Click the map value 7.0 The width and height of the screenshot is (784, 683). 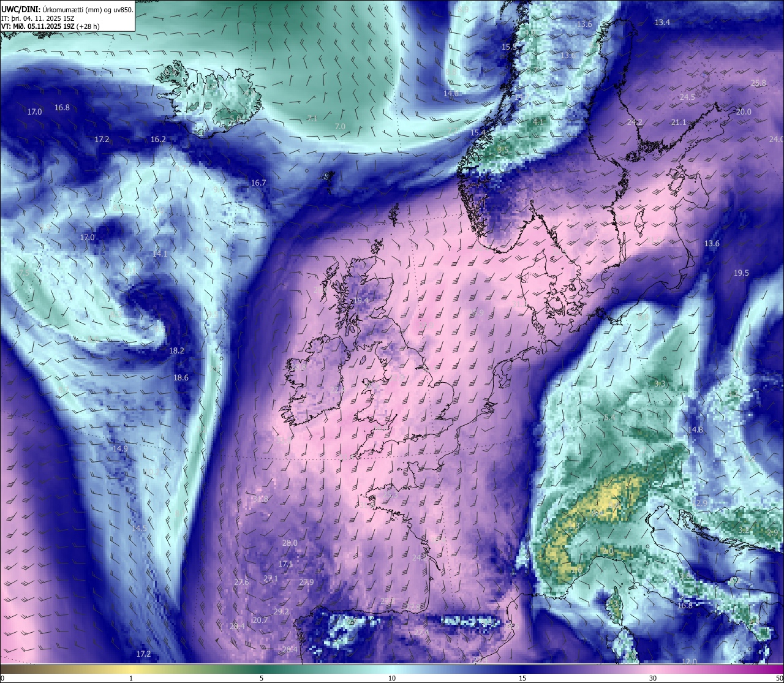coord(340,127)
